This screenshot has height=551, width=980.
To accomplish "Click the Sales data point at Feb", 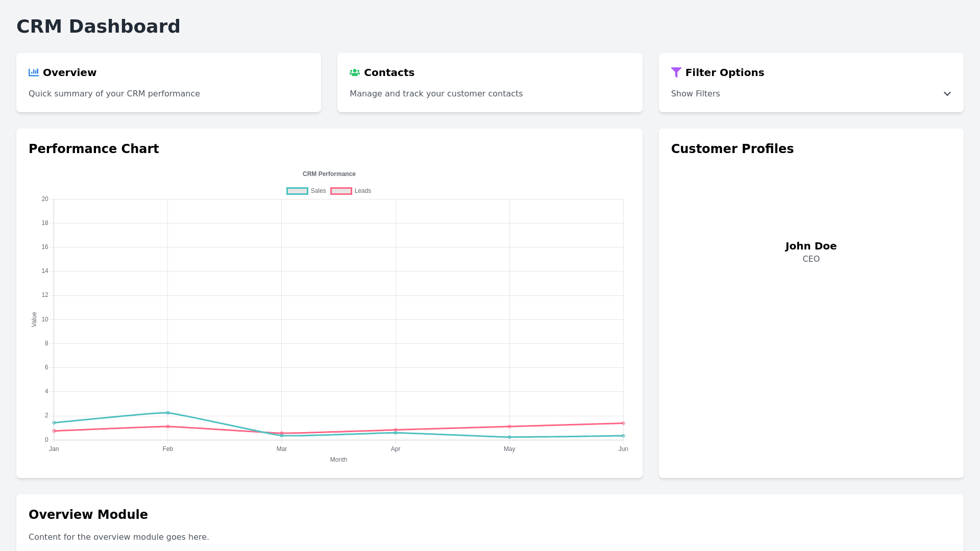I will pyautogui.click(x=167, y=413).
